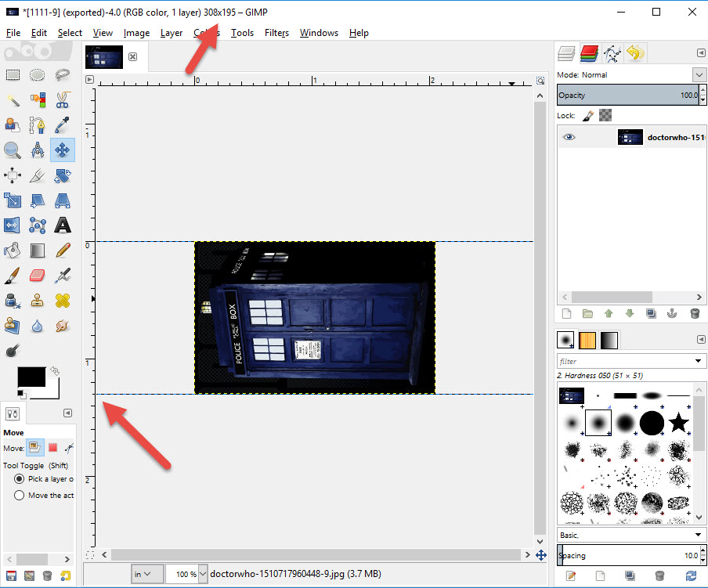708x588 pixels.
Task: Select the Paths tool
Action: click(x=37, y=125)
